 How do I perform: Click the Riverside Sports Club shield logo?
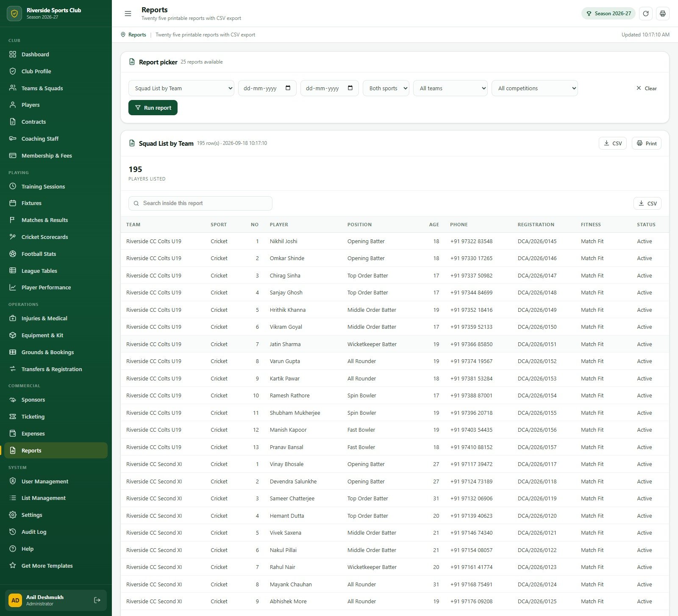coord(14,14)
